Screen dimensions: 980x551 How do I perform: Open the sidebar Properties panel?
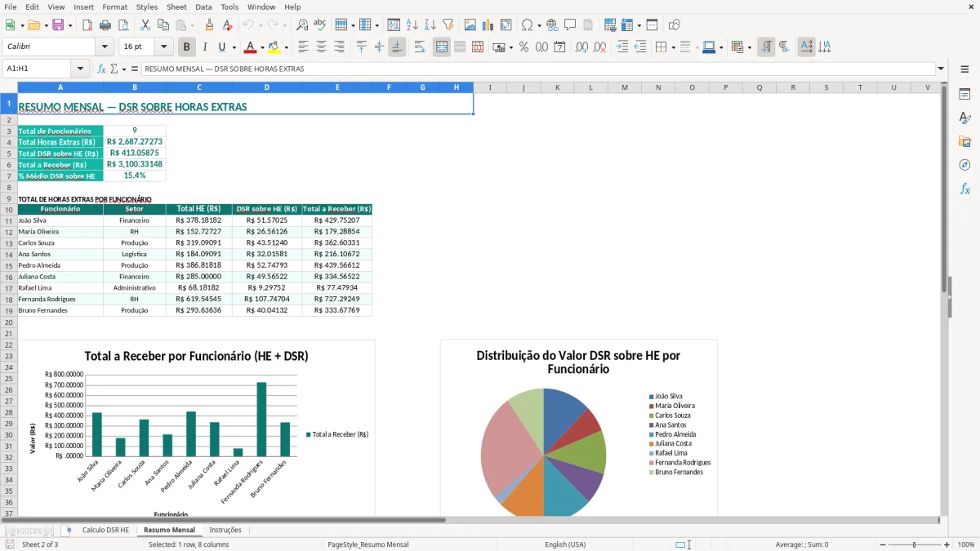click(964, 95)
